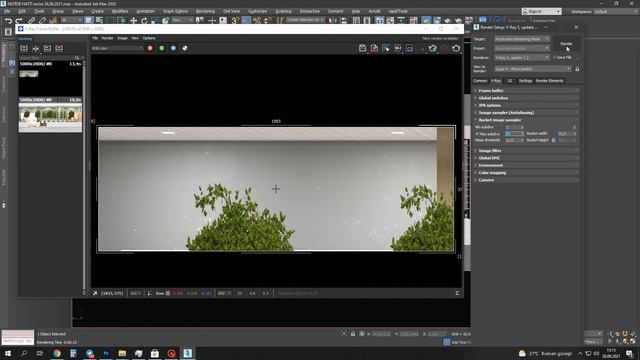Open the frame buffer Options menu
The image size is (640, 360).
[x=149, y=38]
